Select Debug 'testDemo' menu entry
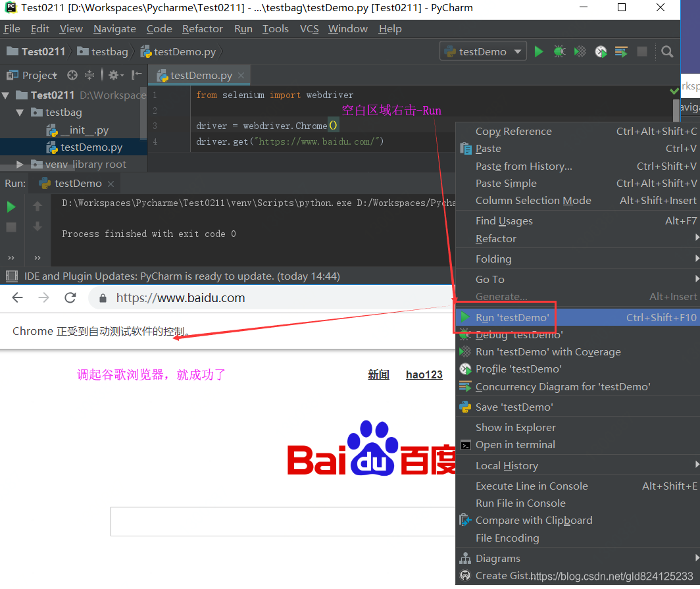The image size is (700, 589). pos(578,335)
